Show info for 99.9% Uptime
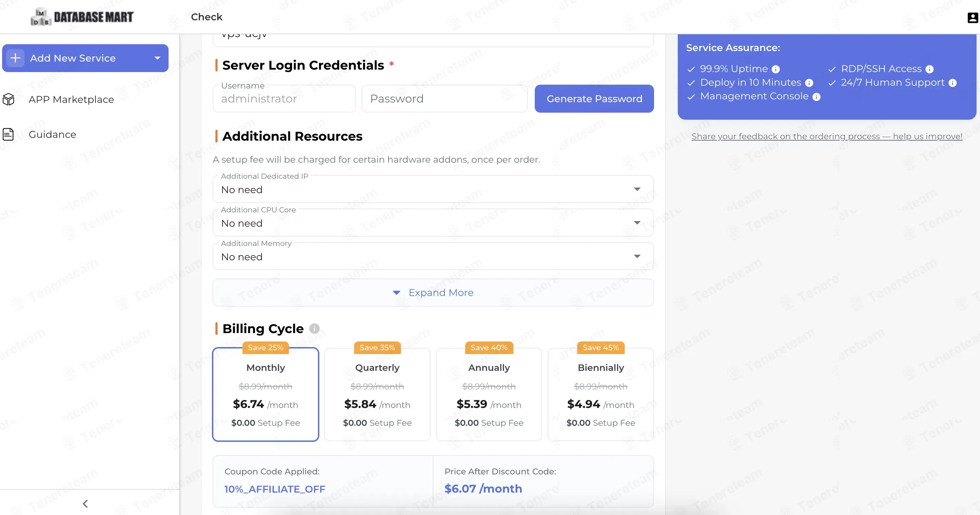This screenshot has height=515, width=980. coord(776,69)
